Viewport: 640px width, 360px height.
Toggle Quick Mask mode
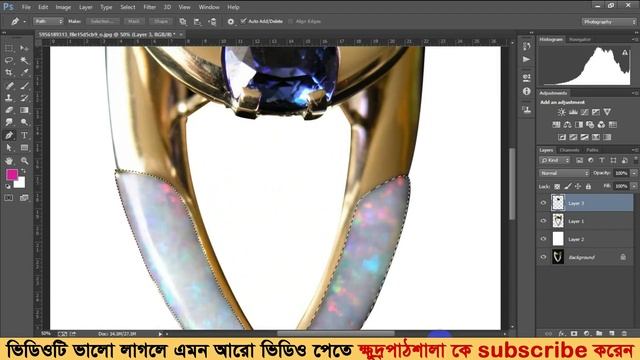coord(9,198)
